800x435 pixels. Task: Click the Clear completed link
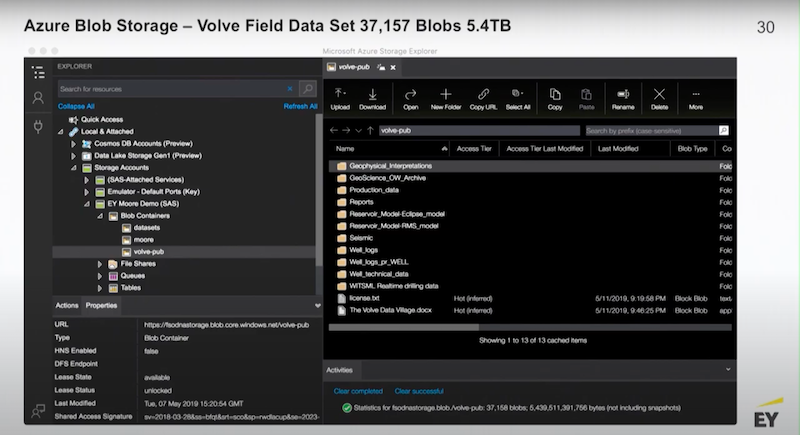click(358, 391)
